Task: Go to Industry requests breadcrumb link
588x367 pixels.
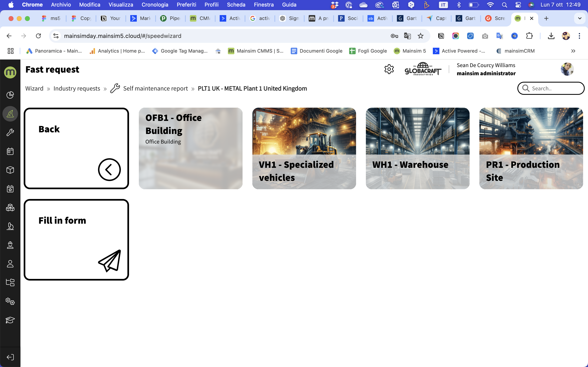Action: click(77, 89)
